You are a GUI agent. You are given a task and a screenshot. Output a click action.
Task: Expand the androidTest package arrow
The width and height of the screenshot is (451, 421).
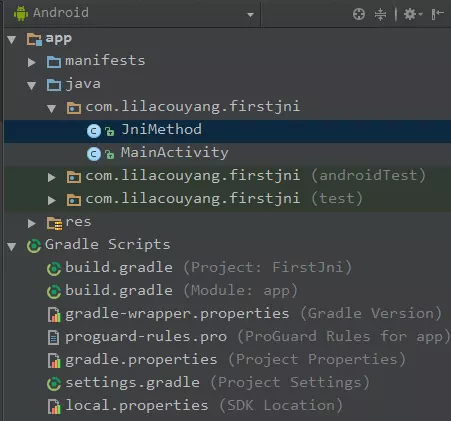[x=51, y=177]
